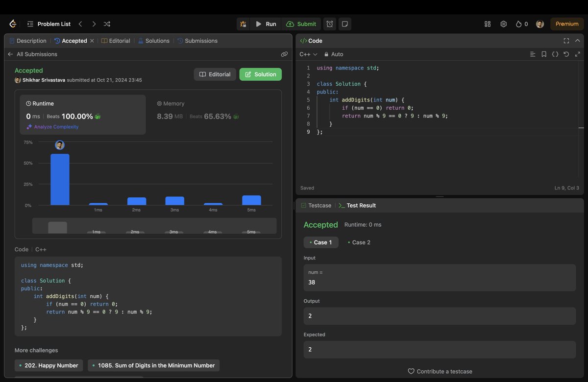The image size is (588, 382).
Task: Click the debugger icon left of Run
Action: coord(243,24)
